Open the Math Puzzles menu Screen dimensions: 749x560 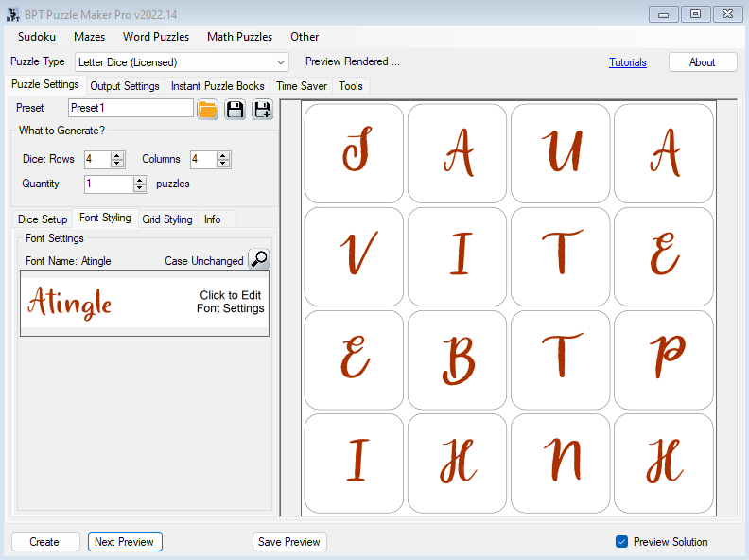239,37
